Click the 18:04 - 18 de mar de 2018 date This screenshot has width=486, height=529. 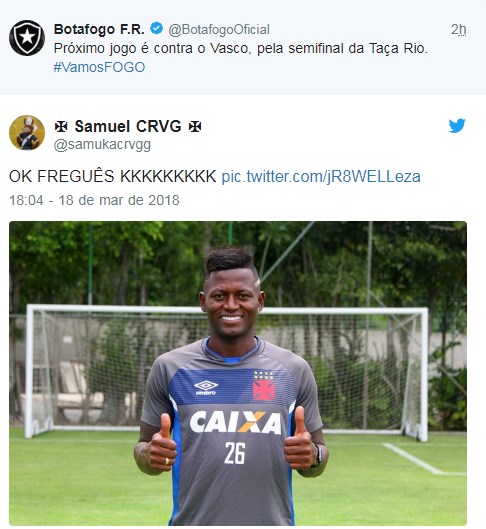94,200
